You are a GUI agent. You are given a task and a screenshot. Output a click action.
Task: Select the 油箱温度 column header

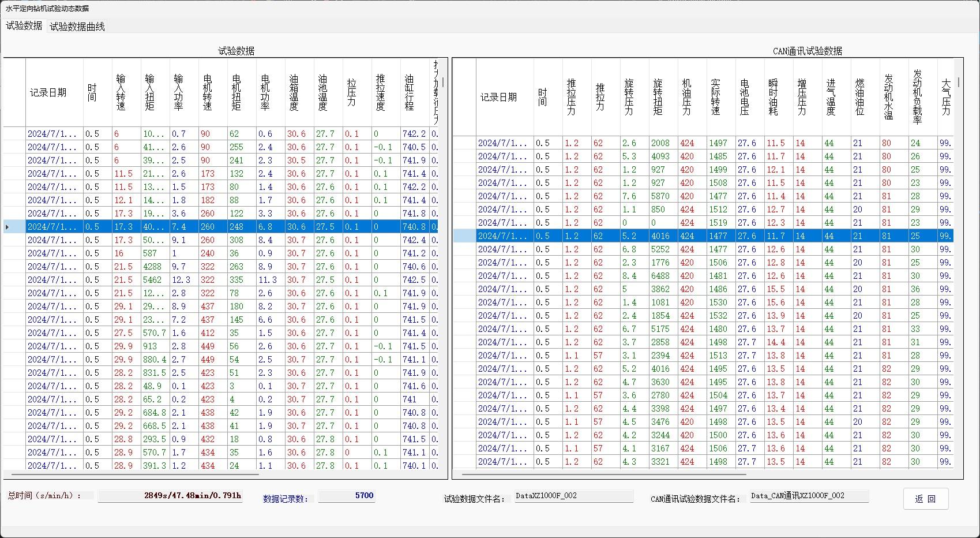tap(299, 92)
